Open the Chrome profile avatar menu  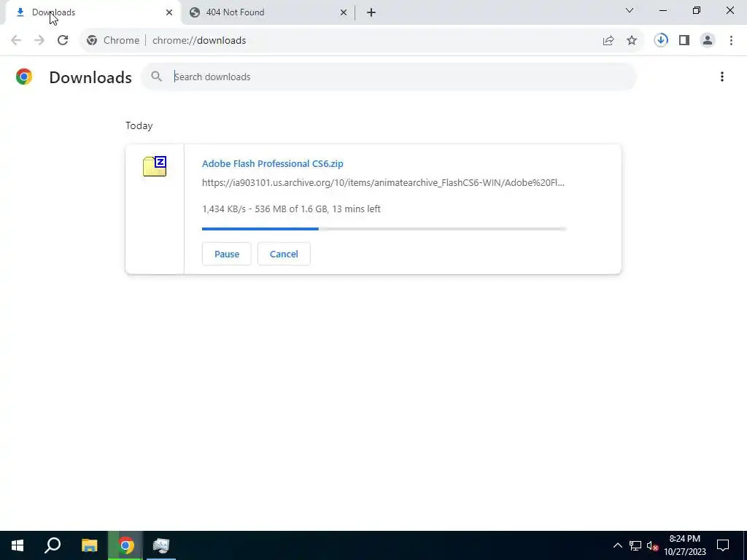coord(708,41)
